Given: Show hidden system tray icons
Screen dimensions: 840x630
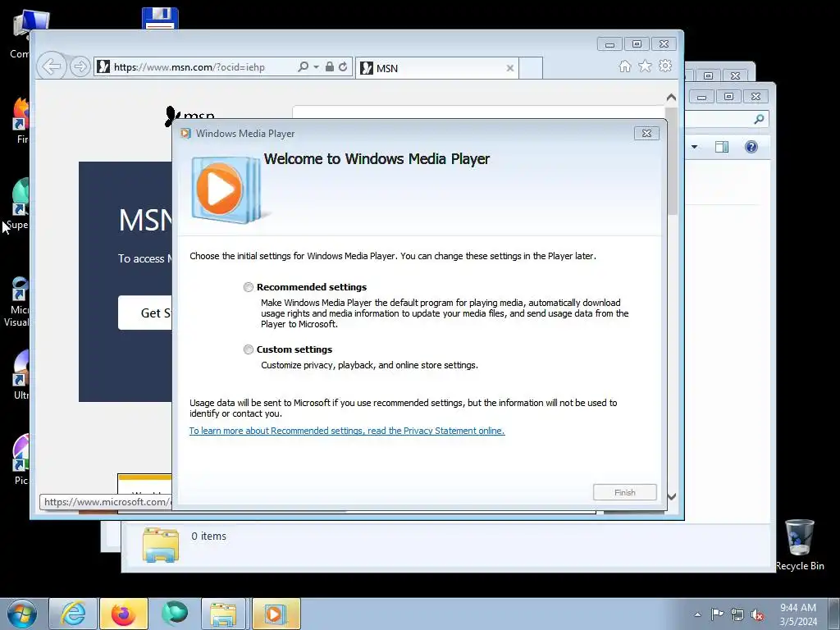Looking at the screenshot, I should click(697, 614).
